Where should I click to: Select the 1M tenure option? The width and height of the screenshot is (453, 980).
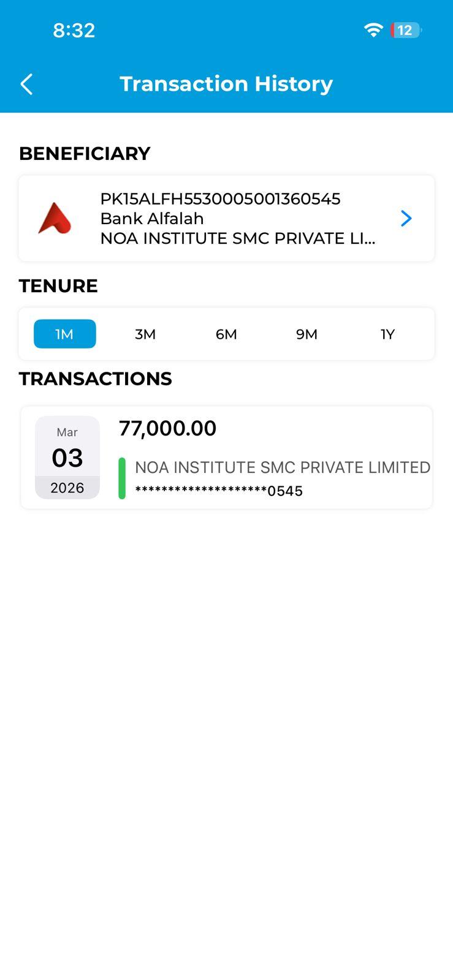pos(64,334)
